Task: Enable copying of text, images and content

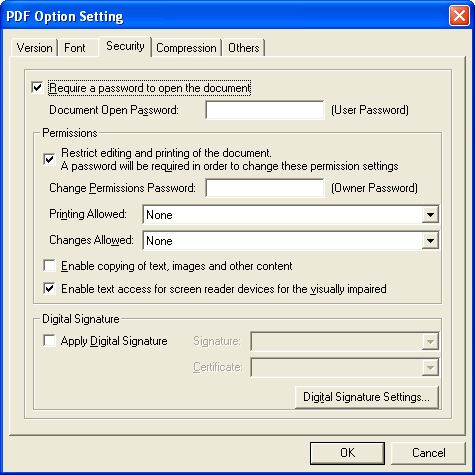Action: 49,266
